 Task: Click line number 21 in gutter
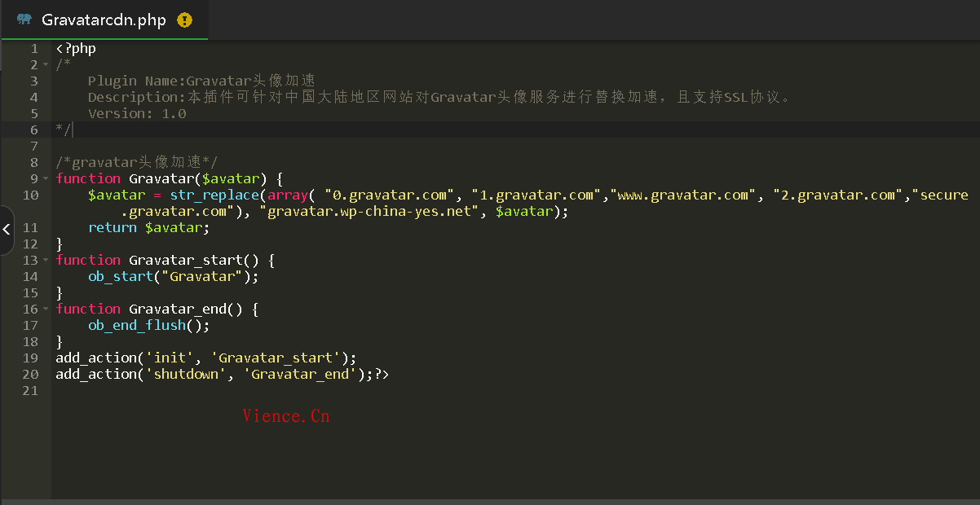[x=31, y=391]
